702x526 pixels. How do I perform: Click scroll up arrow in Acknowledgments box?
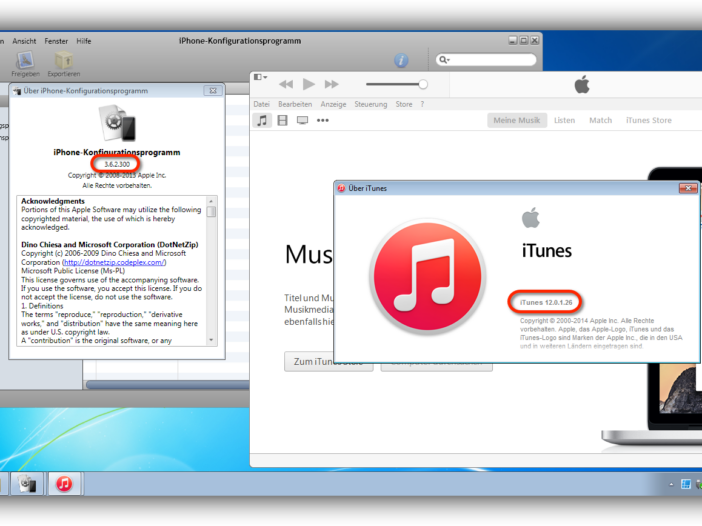(x=211, y=201)
